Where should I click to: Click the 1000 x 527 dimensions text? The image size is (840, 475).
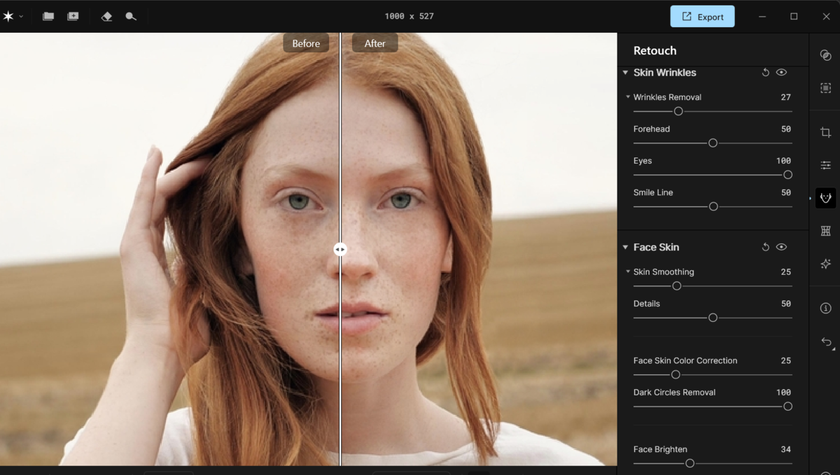click(x=409, y=17)
